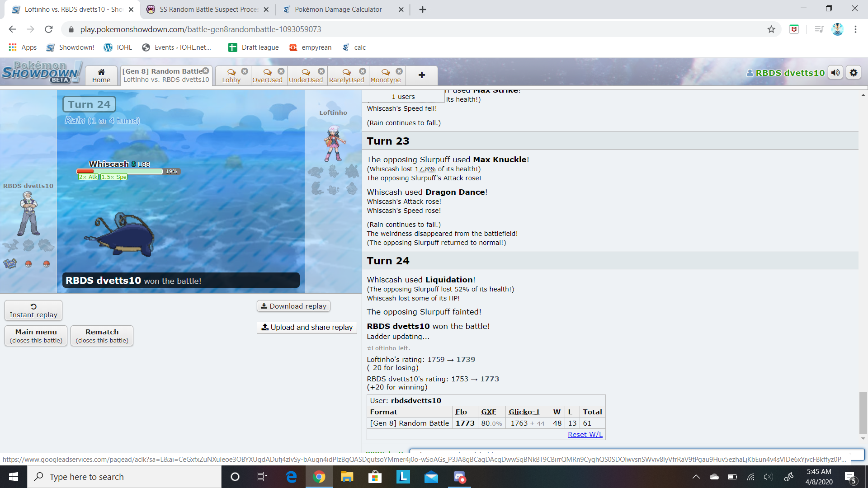Screen dimensions: 868x488
Task: Request a Rematch
Action: [102, 336]
